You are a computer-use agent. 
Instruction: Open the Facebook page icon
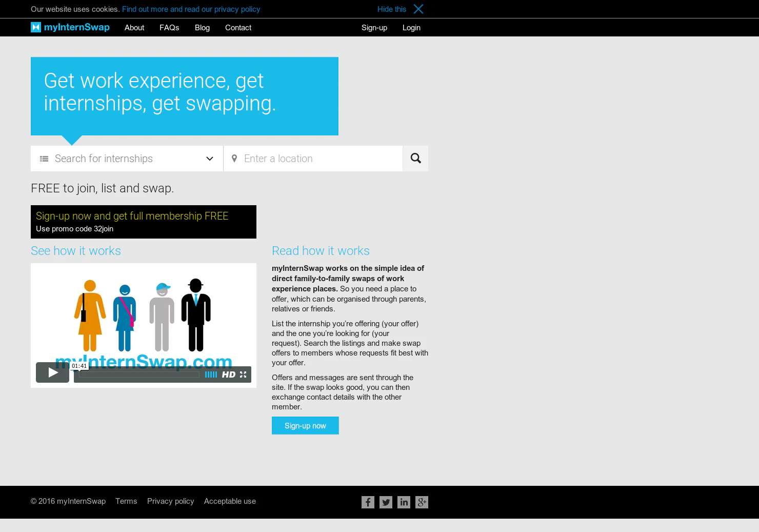368,502
